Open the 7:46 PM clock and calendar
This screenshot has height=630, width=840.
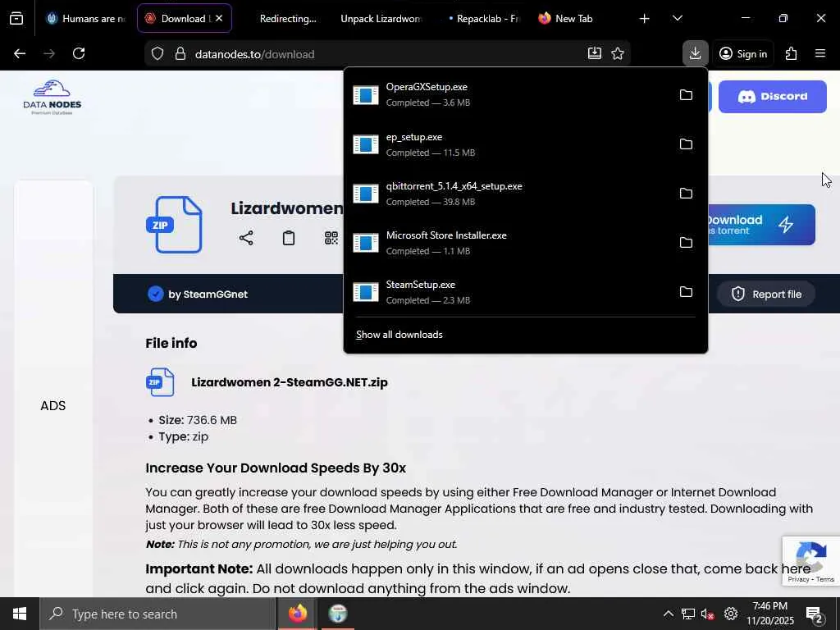[769, 614]
